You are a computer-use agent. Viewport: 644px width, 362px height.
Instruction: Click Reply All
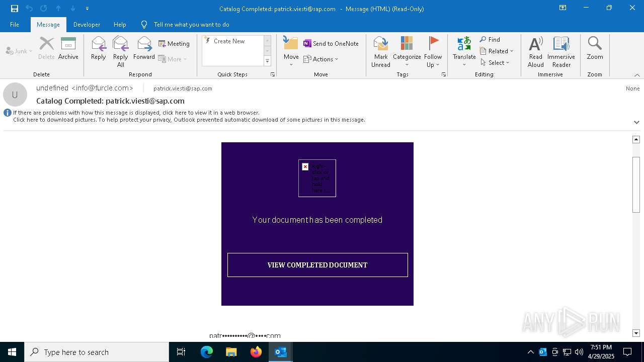pos(120,52)
